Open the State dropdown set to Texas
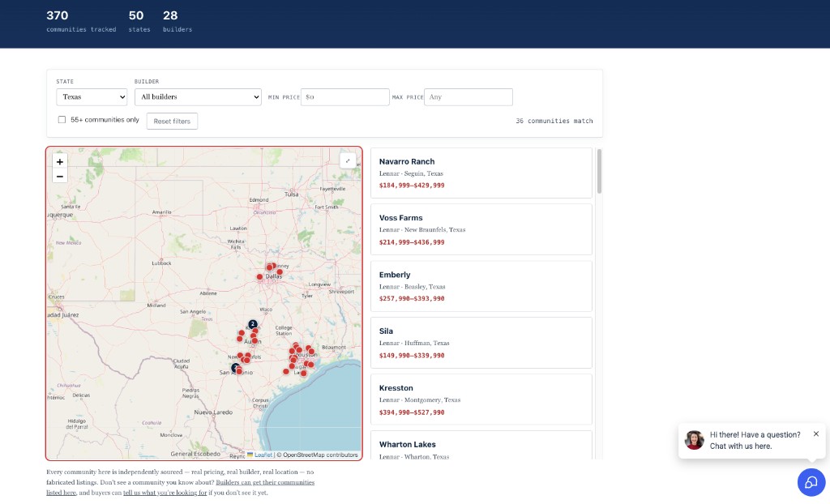This screenshot has width=830, height=504. [x=92, y=97]
